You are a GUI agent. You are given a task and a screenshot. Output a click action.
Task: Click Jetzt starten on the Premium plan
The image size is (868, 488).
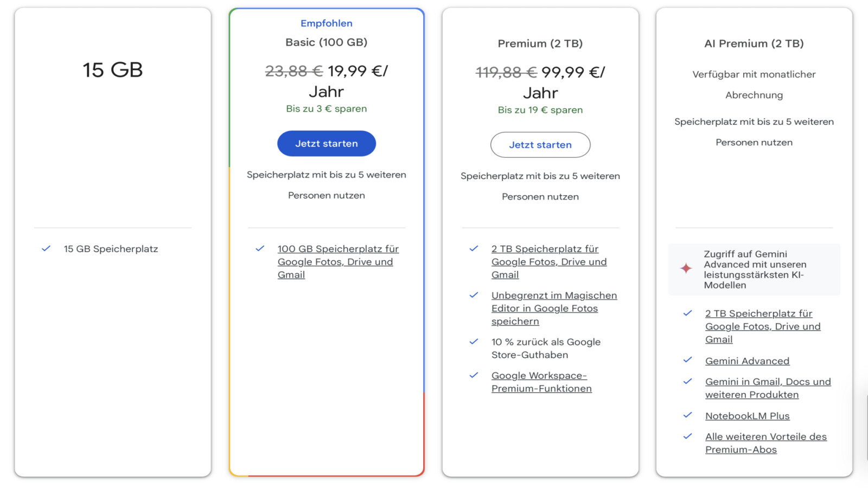[540, 145]
